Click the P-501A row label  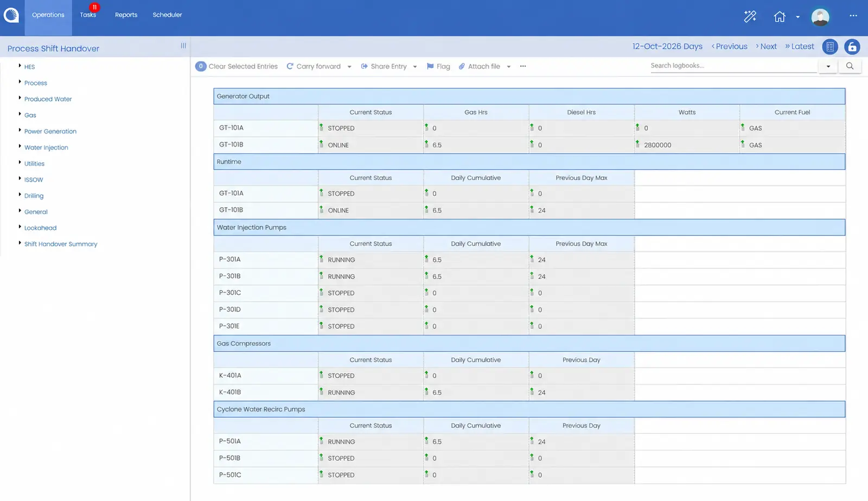[x=229, y=441]
